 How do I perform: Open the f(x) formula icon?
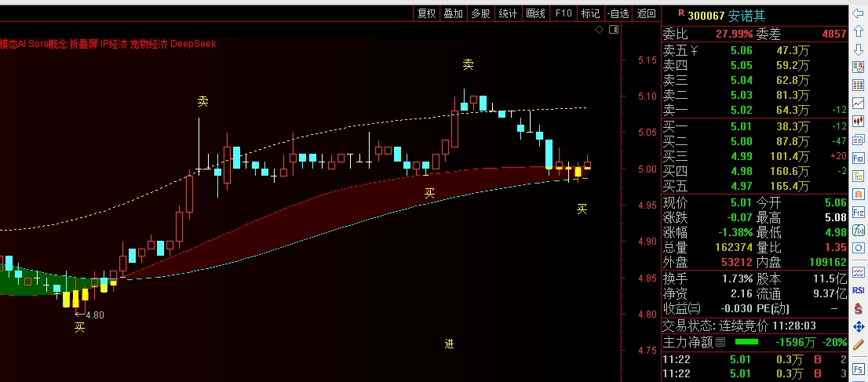coord(859,231)
